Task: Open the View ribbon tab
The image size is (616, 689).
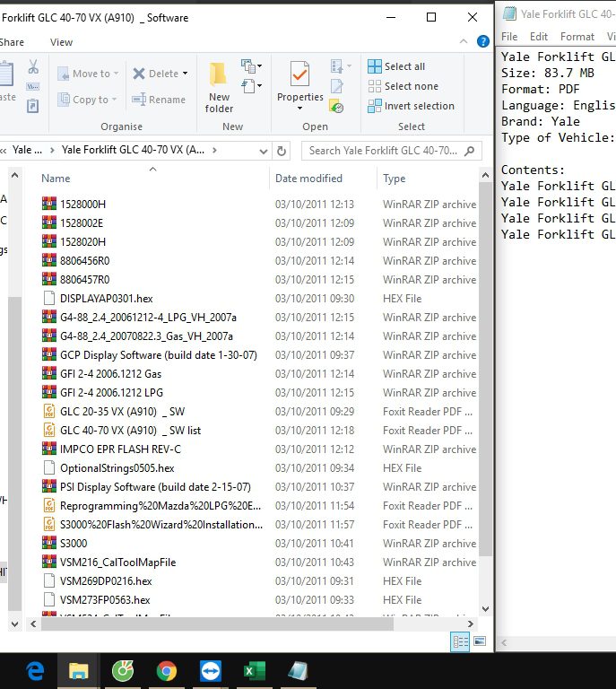Action: tap(61, 42)
